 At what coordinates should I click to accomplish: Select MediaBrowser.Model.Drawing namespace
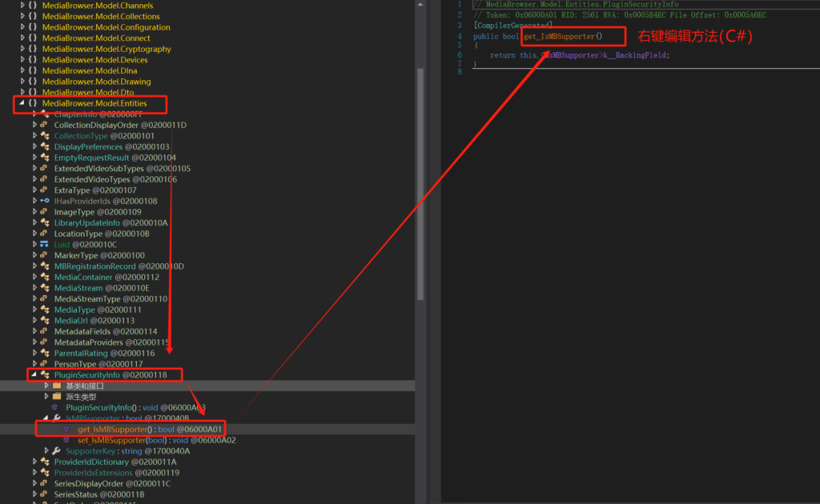(x=97, y=82)
